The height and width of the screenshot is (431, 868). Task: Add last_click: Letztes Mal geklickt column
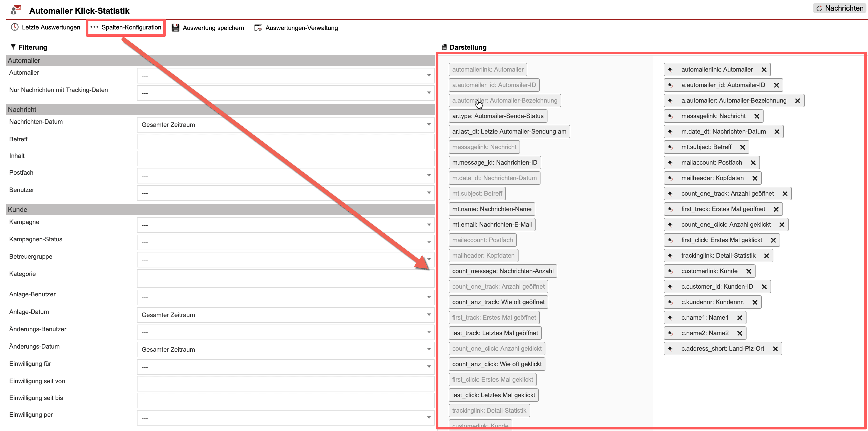click(493, 395)
